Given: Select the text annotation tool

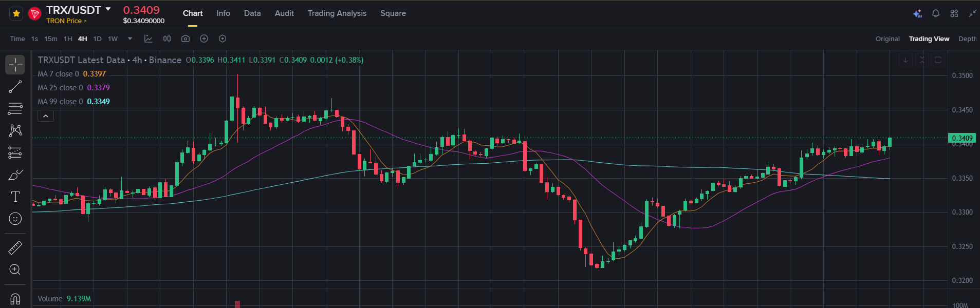Looking at the screenshot, I should 15,197.
